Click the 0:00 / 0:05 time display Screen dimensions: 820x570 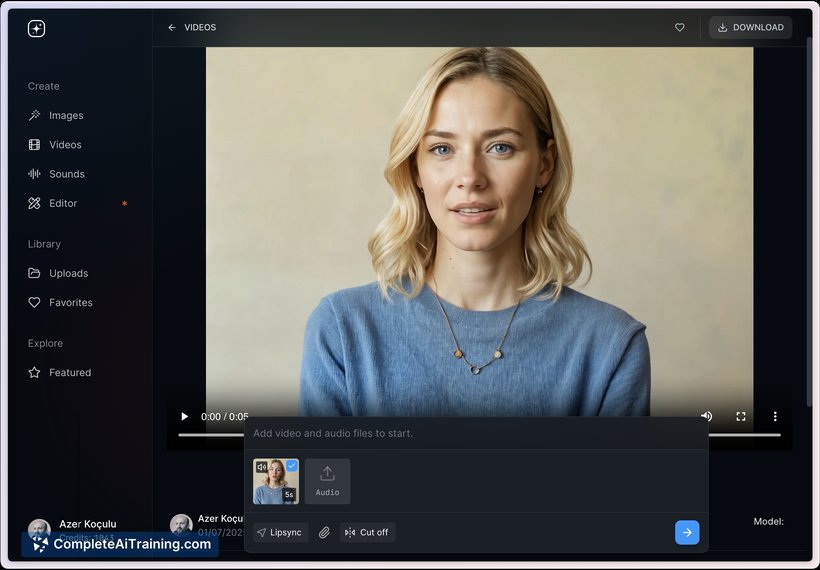tap(224, 417)
